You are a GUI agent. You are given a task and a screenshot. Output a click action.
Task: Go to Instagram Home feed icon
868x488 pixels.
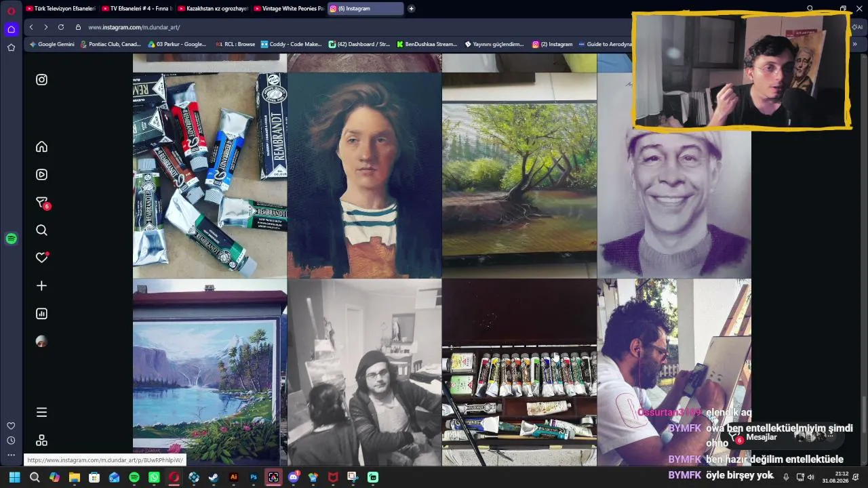pyautogui.click(x=41, y=146)
